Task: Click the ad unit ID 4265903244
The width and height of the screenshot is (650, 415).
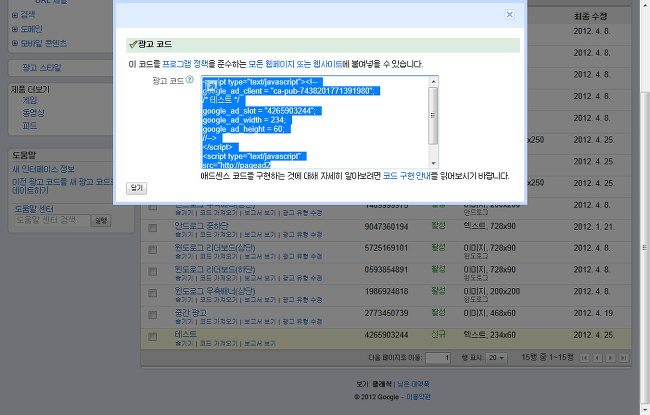Action: 386,335
